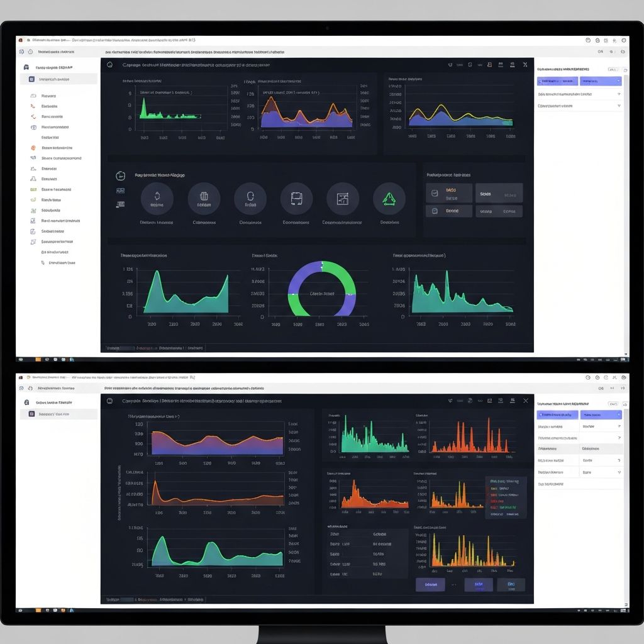This screenshot has height=644, width=644.
Task: Click the fifth circular icon with chart symbol
Action: pos(343,199)
